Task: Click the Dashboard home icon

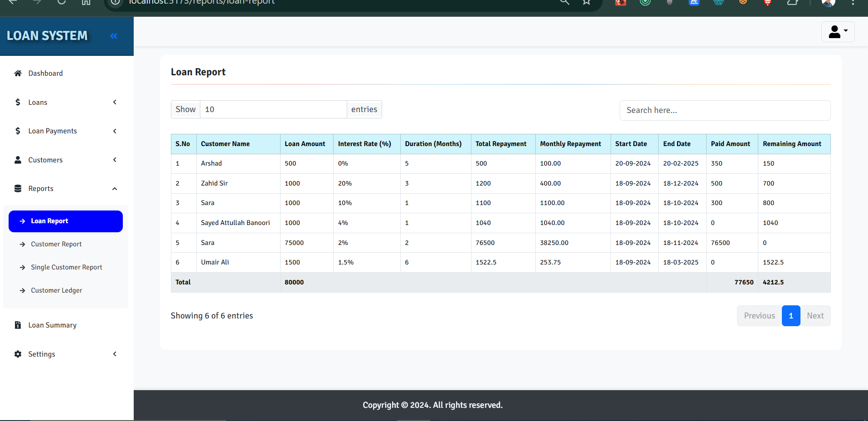Action: [x=18, y=73]
